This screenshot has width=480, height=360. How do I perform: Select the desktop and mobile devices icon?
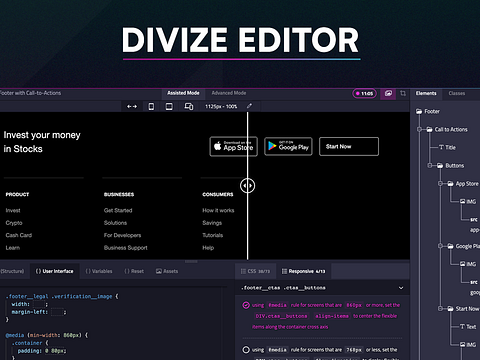click(x=189, y=106)
